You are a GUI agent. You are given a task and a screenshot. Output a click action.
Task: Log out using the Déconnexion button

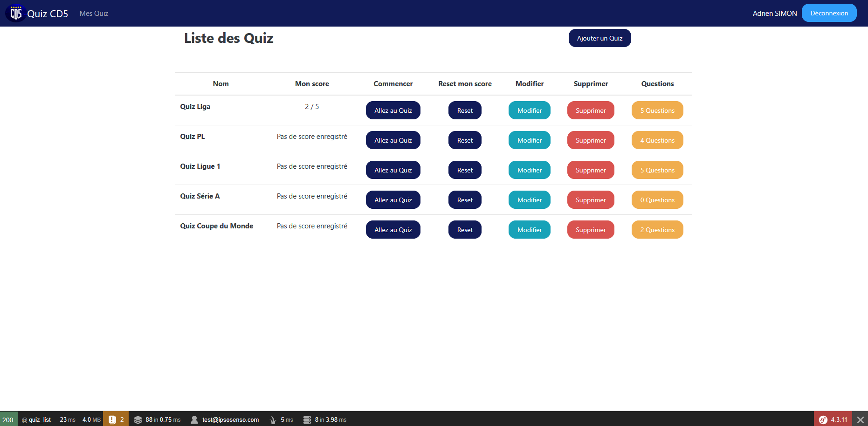point(829,13)
